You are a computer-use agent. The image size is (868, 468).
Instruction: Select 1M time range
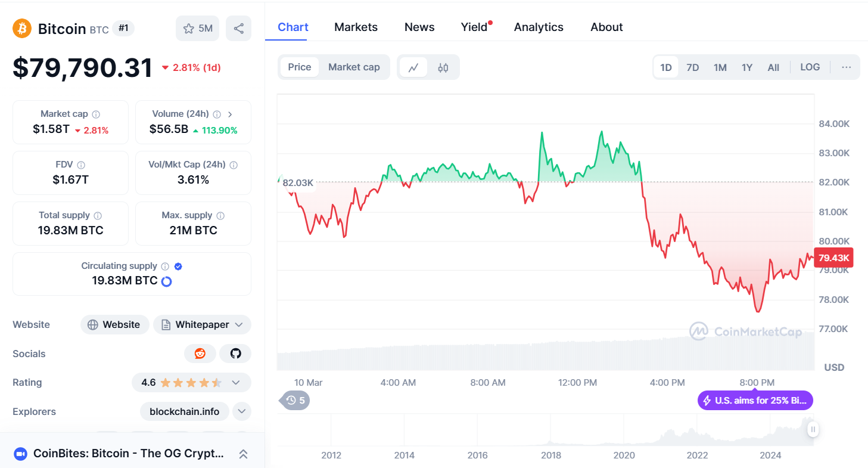pyautogui.click(x=720, y=67)
